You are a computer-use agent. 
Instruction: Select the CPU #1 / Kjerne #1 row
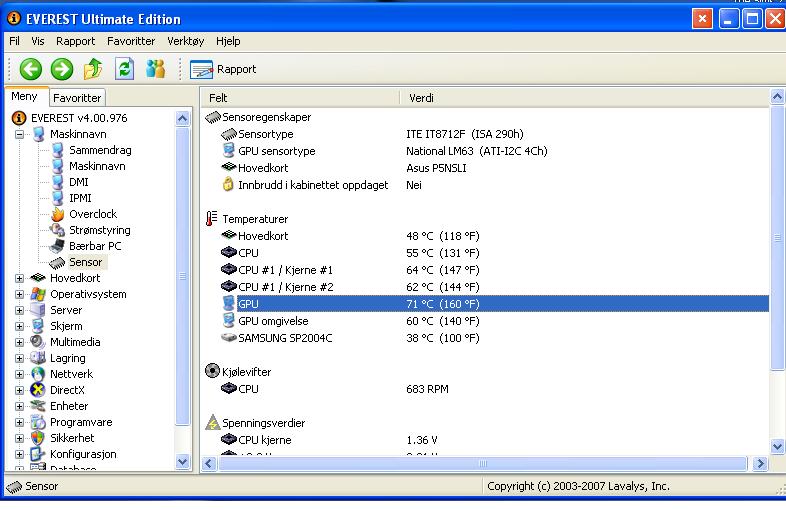[x=485, y=270]
